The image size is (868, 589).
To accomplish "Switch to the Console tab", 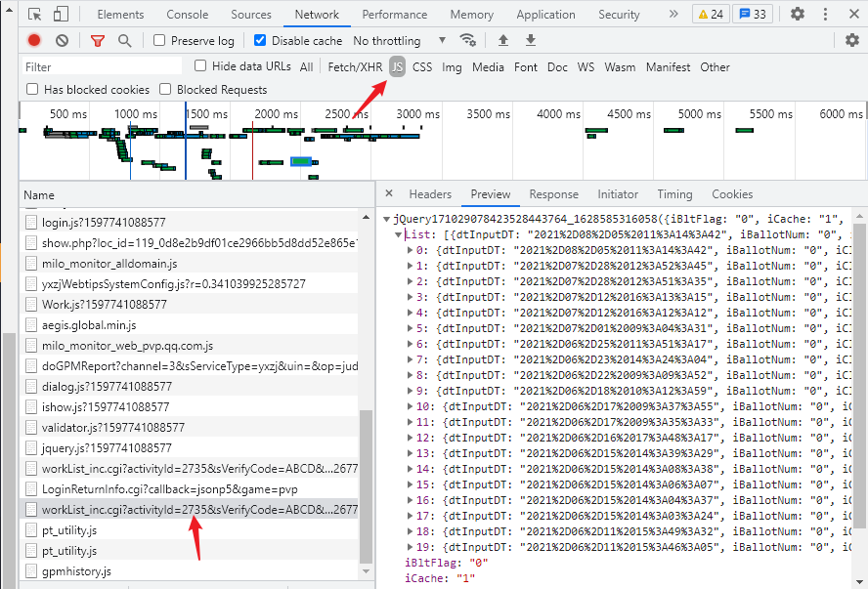I will [x=187, y=15].
